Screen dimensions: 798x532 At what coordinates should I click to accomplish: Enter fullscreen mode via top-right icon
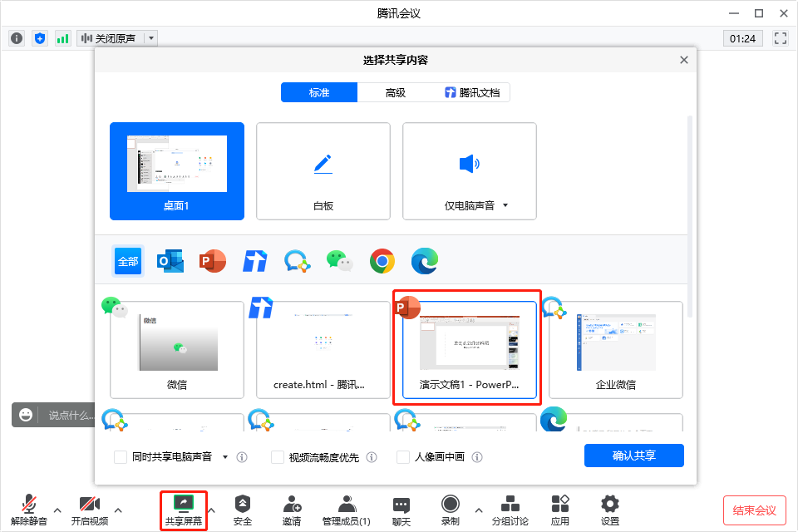pyautogui.click(x=781, y=38)
